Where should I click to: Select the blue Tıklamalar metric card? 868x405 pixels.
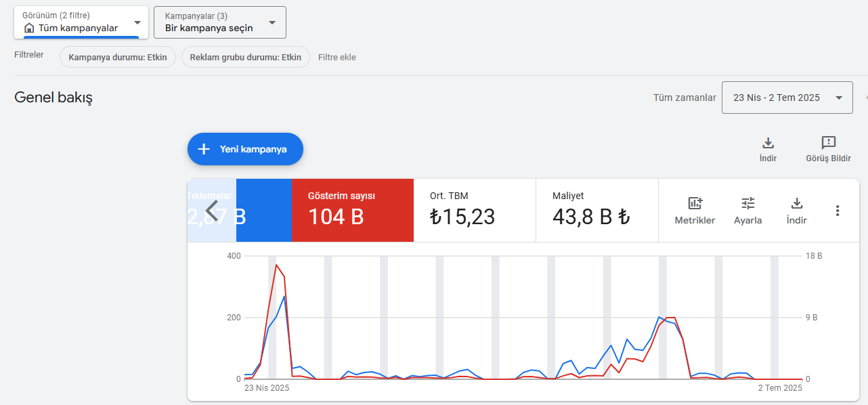coord(264,210)
